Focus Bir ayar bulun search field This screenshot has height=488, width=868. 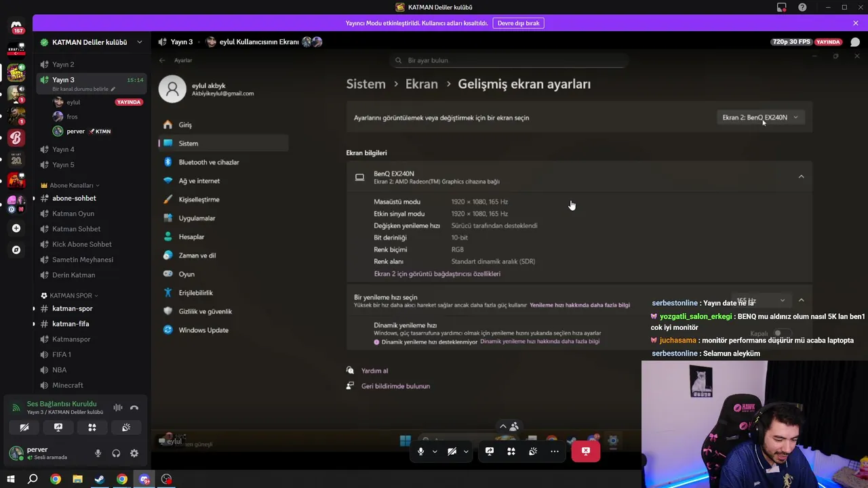pos(509,60)
